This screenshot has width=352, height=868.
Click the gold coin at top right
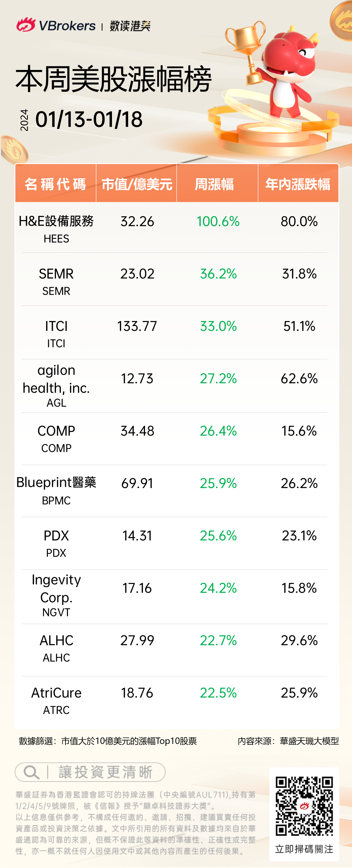point(342,21)
